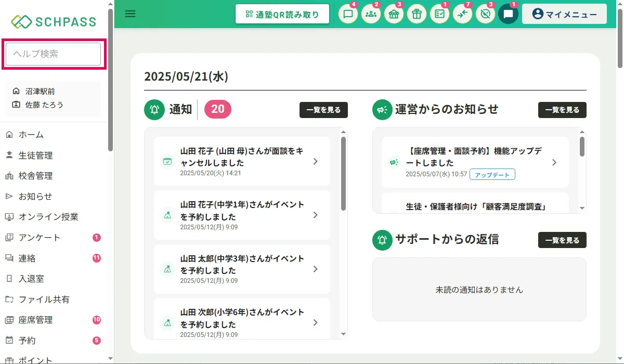624x364 pixels.
Task: Click the page's main vertical scrollbar thumb
Action: click(x=620, y=38)
